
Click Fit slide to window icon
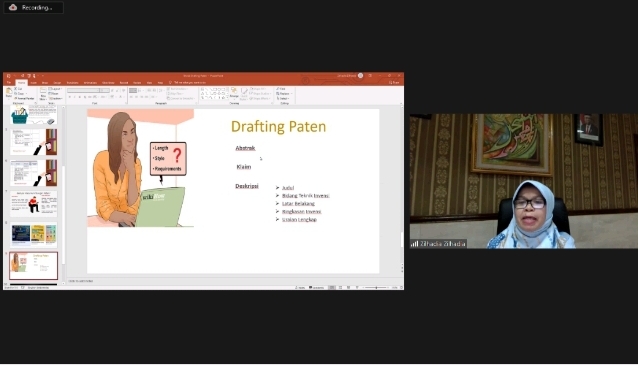pyautogui.click(x=401, y=288)
